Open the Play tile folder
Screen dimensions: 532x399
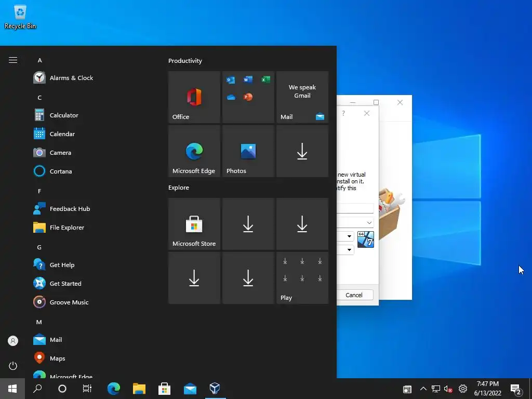click(302, 278)
